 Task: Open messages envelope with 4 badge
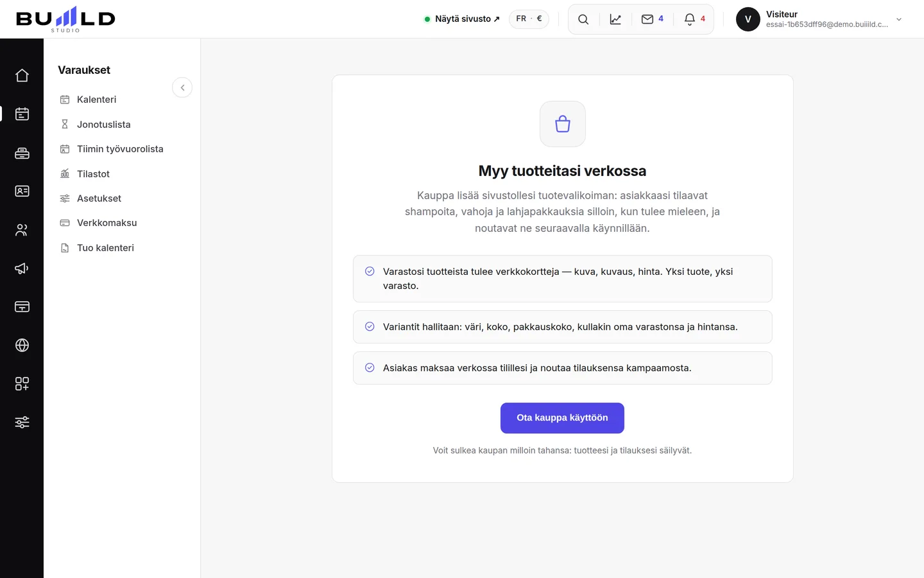[653, 19]
